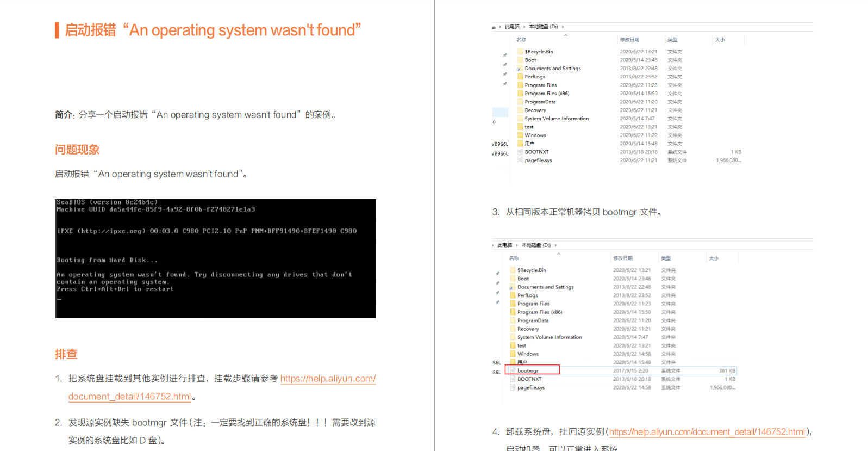Select the Windows folder icon in the bottom explorer
This screenshot has height=451, width=868.
(x=513, y=354)
